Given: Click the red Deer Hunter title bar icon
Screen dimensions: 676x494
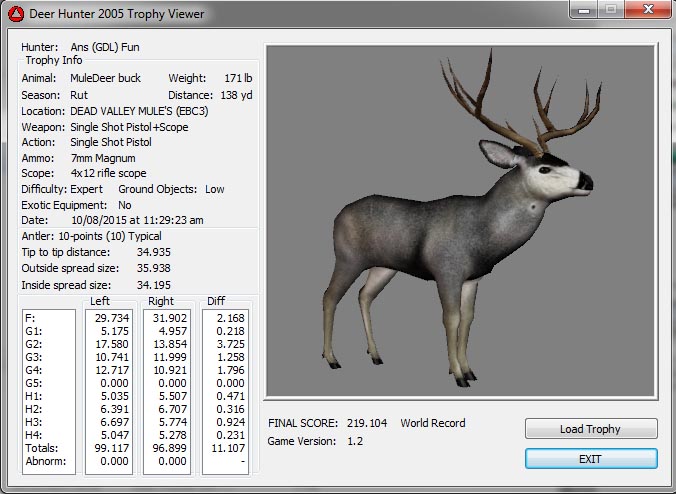Looking at the screenshot, I should point(15,13).
